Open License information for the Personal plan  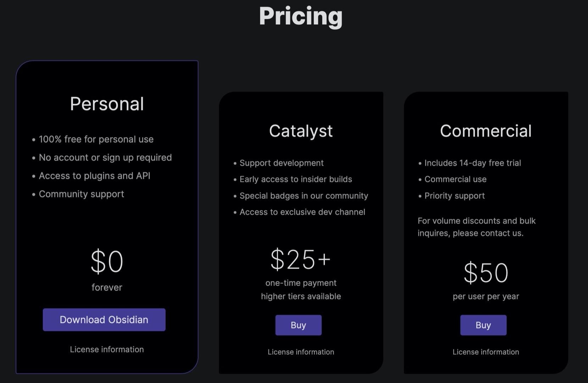[x=107, y=349]
